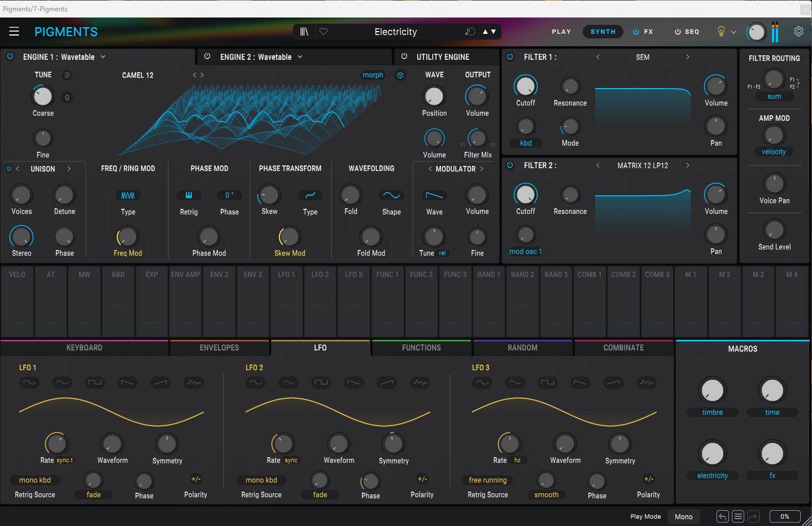The width and height of the screenshot is (812, 526).
Task: Toggle LFO 3 polarity plus-minus icon
Action: pyautogui.click(x=649, y=479)
